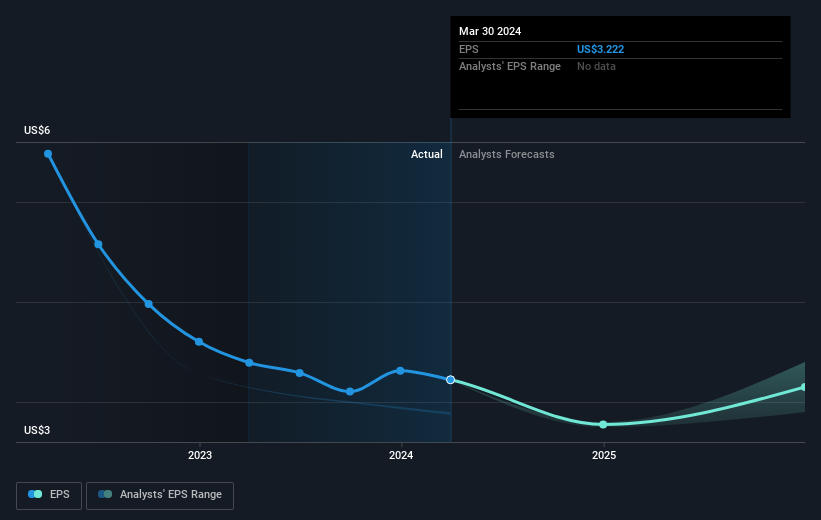The width and height of the screenshot is (821, 520).
Task: Click the Analysts Forecasts label
Action: 507,154
